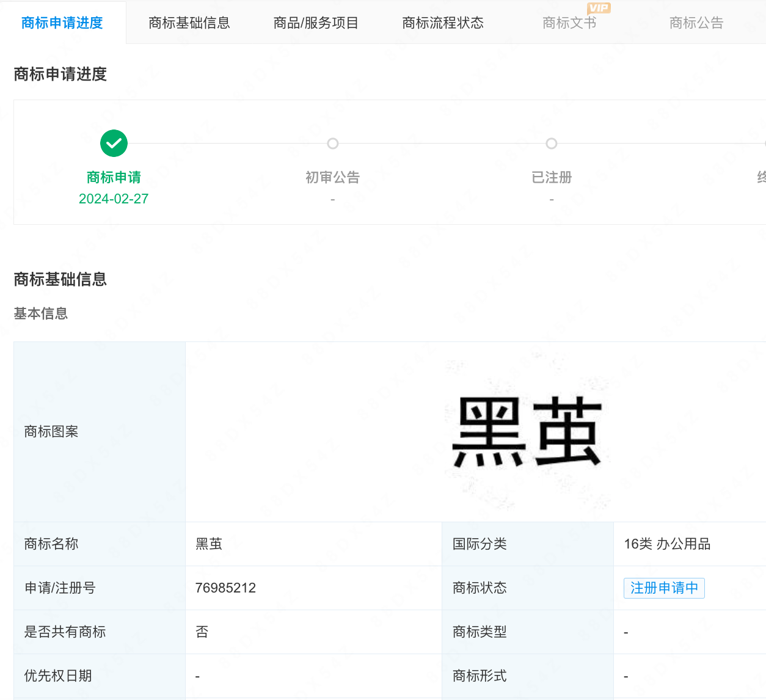Open the 商标文书 VIP tab

point(569,23)
